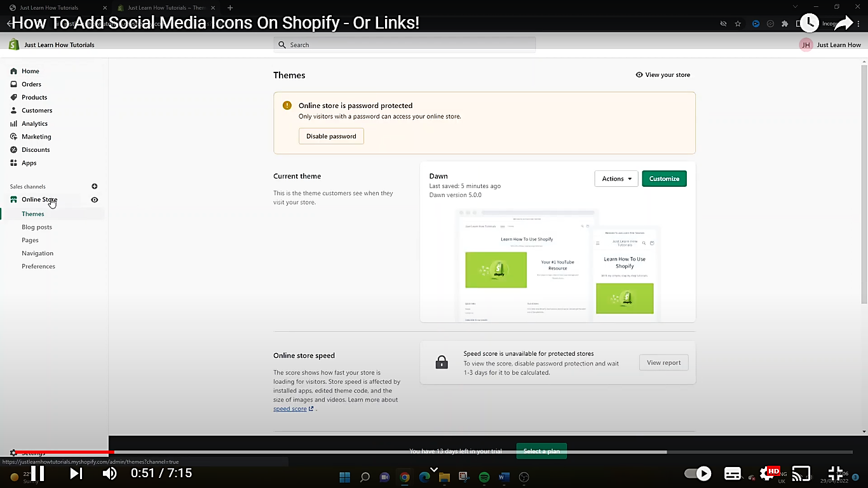
Task: Click "Online store is password protected" heading
Action: pos(356,105)
